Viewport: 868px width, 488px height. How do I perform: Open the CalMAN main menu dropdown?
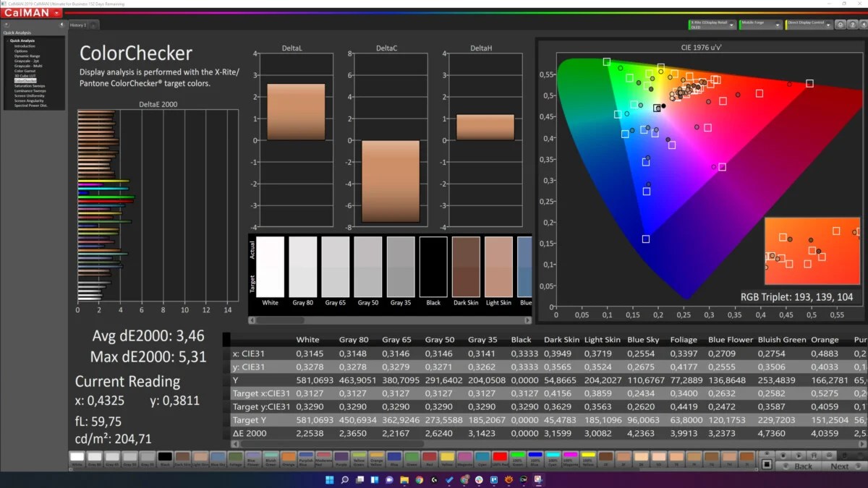[56, 13]
